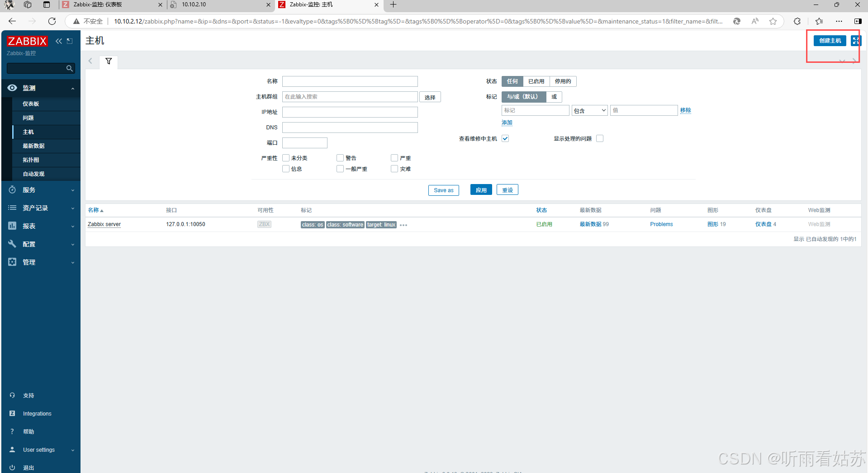This screenshot has height=473, width=868.
Task: Go back in browser
Action: tap(12, 21)
